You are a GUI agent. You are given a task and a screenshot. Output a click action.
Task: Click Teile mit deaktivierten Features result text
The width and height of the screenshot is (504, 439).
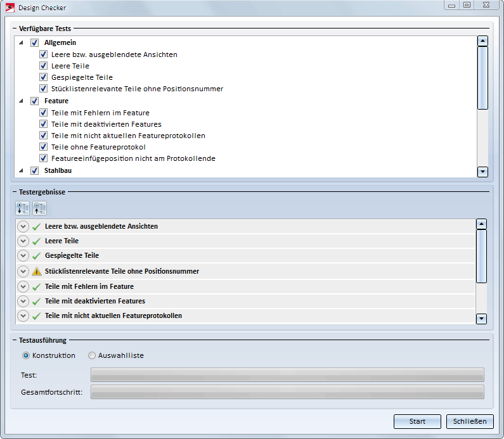coord(95,302)
